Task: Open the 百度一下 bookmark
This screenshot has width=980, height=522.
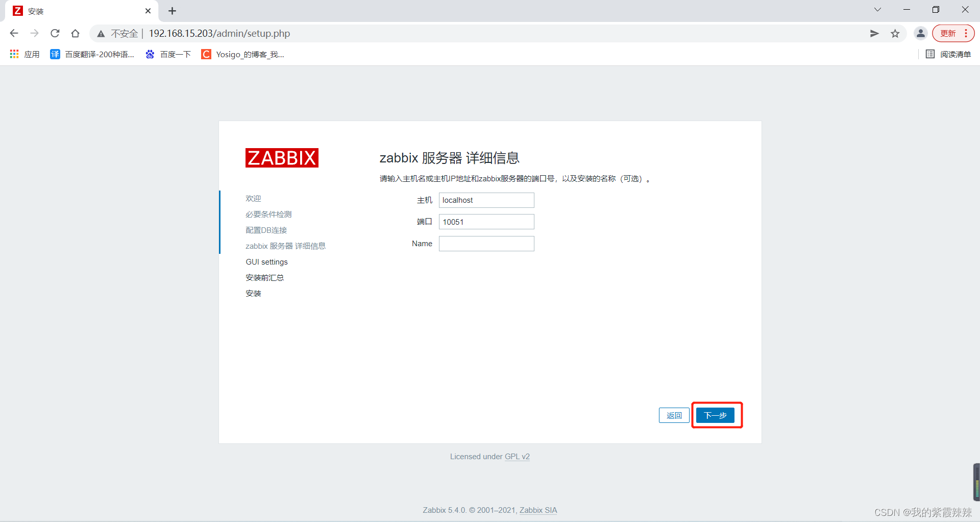Action: [168, 54]
